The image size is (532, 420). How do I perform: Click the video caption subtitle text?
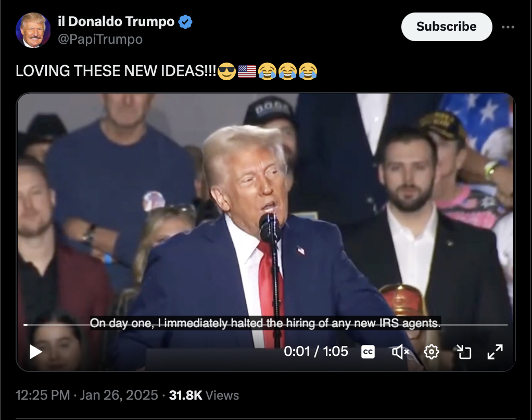pyautogui.click(x=265, y=323)
